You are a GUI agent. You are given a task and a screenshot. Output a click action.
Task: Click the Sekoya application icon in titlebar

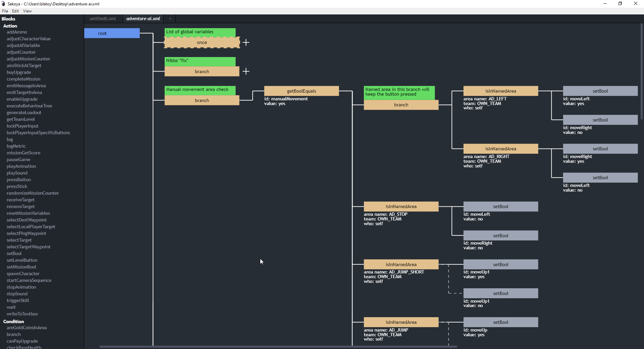3,4
